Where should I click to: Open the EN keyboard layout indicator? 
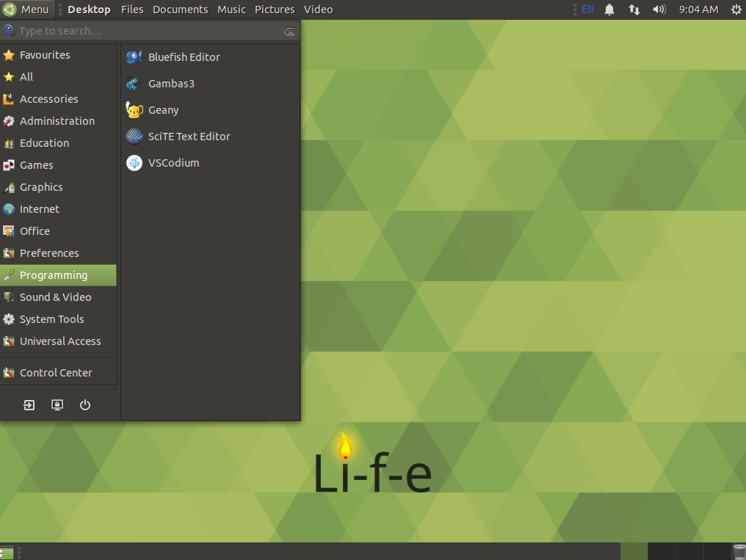pyautogui.click(x=587, y=10)
